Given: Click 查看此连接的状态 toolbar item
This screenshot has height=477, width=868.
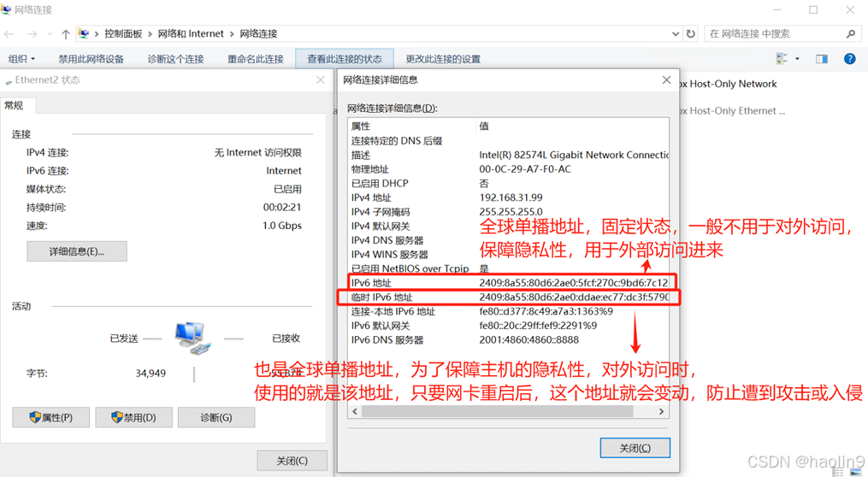Looking at the screenshot, I should [x=345, y=59].
